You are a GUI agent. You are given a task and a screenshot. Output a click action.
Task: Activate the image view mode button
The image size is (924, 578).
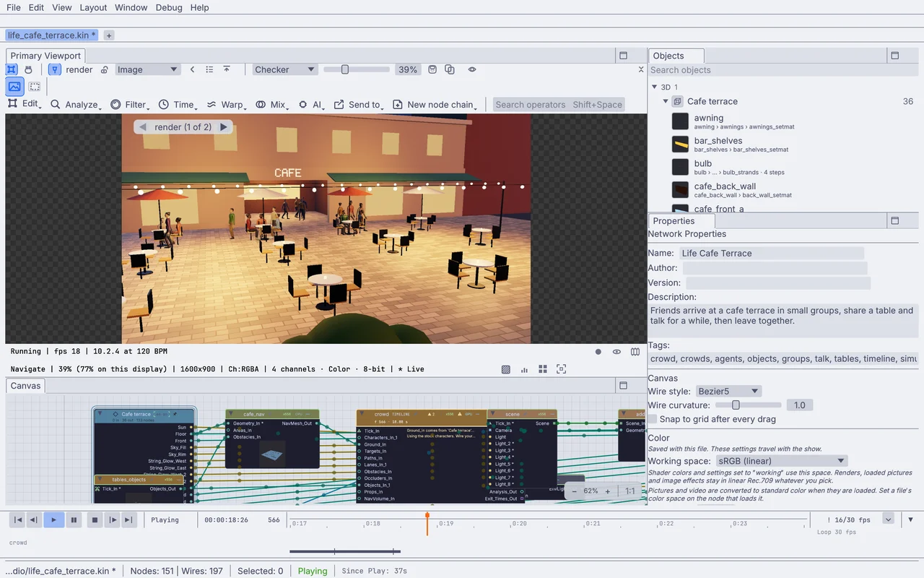pos(14,87)
